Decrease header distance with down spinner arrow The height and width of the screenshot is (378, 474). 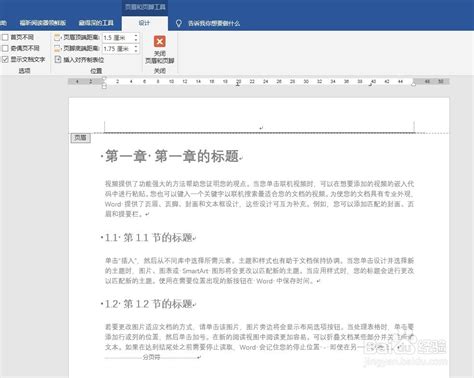point(136,40)
